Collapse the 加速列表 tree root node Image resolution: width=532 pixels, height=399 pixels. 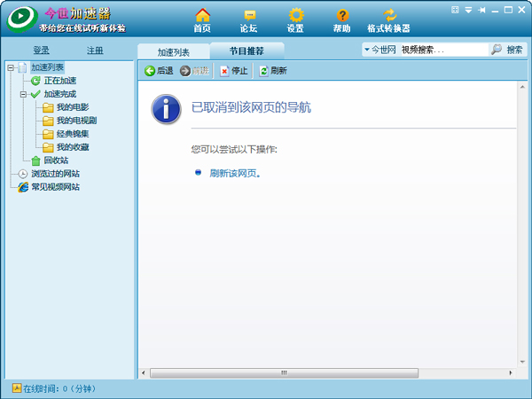(10, 67)
